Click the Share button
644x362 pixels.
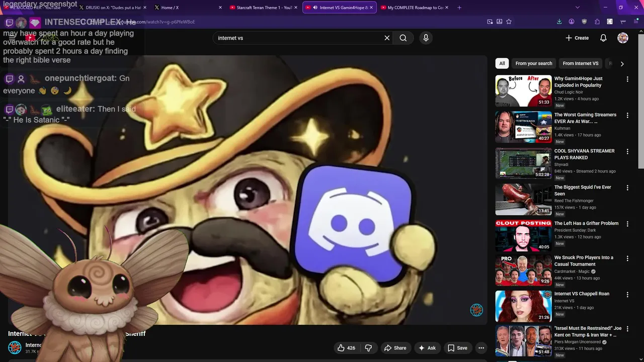point(395,348)
